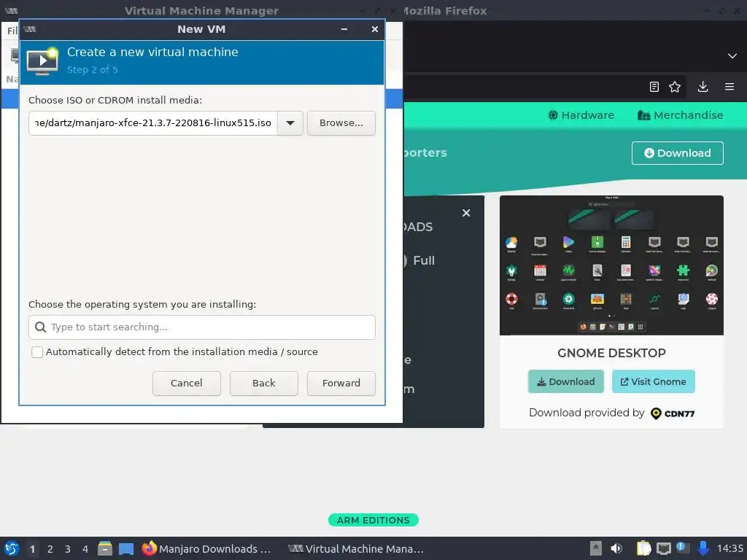Click the Virtual Machine Manager title icon

coord(12,10)
